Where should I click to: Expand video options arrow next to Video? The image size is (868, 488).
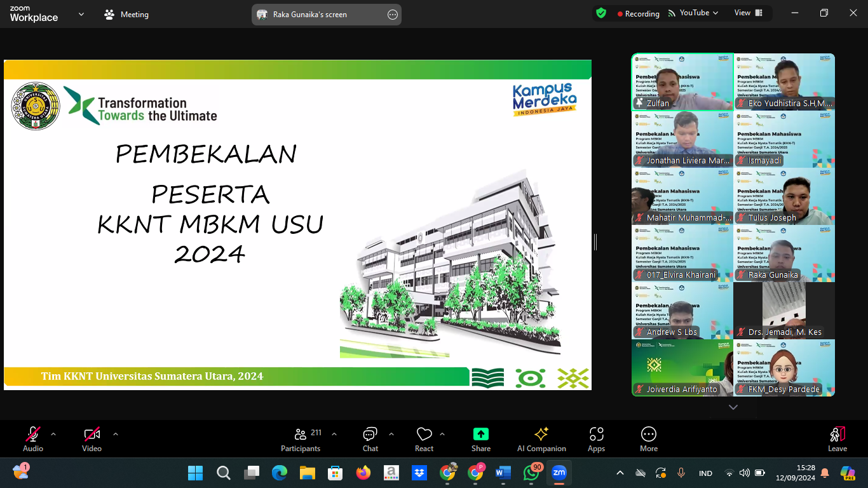(x=116, y=435)
